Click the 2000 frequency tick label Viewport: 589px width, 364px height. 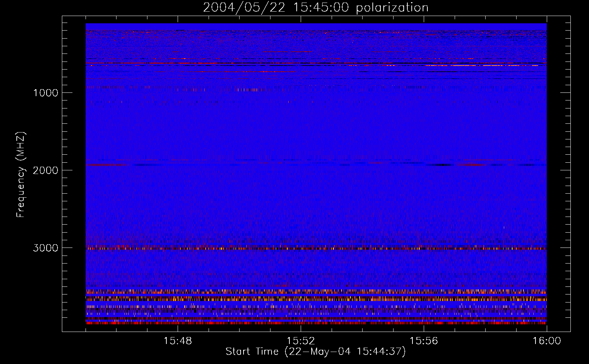[46, 170]
